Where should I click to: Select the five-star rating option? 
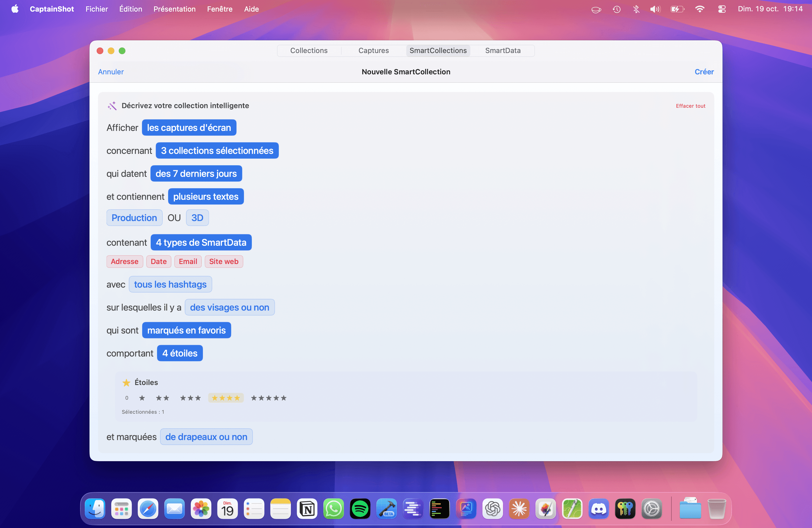(268, 398)
